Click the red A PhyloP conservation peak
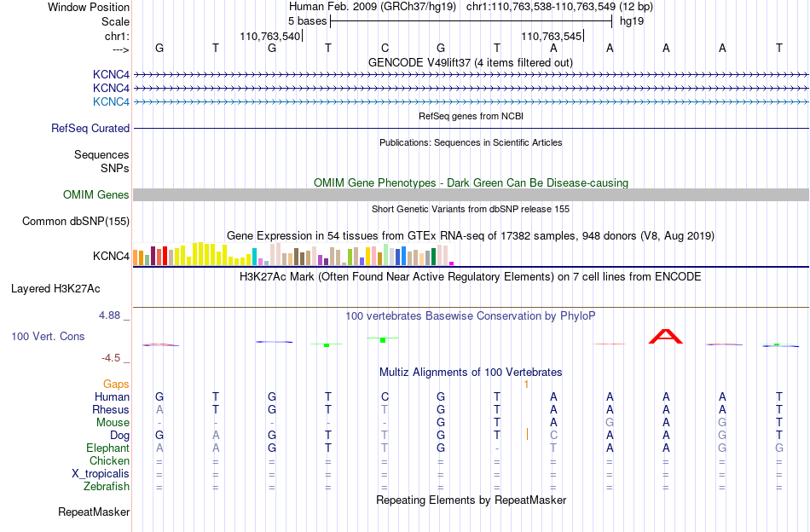Image resolution: width=810 pixels, height=532 pixels. pos(666,336)
